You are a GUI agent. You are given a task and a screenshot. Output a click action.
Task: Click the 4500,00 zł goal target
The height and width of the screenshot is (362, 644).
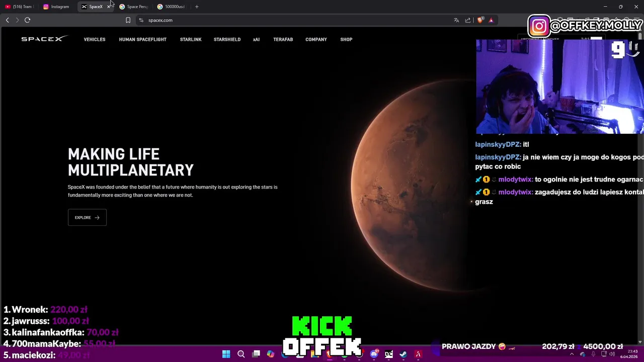603,346
